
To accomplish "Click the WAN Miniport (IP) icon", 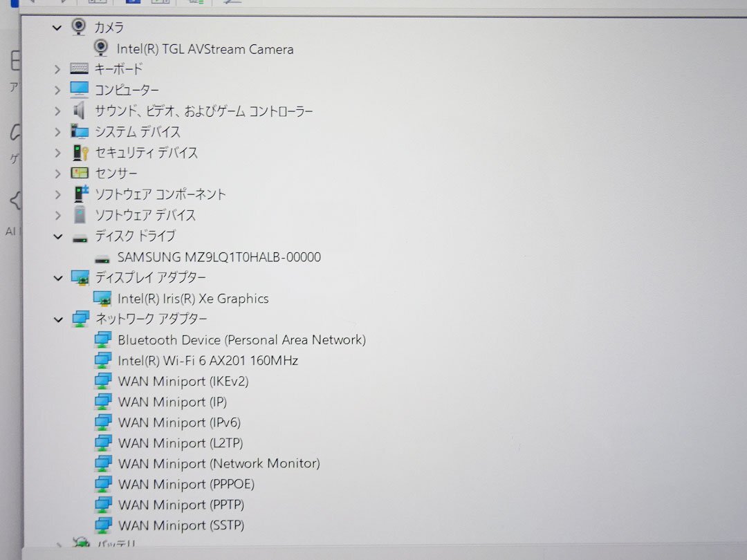I will 103,402.
